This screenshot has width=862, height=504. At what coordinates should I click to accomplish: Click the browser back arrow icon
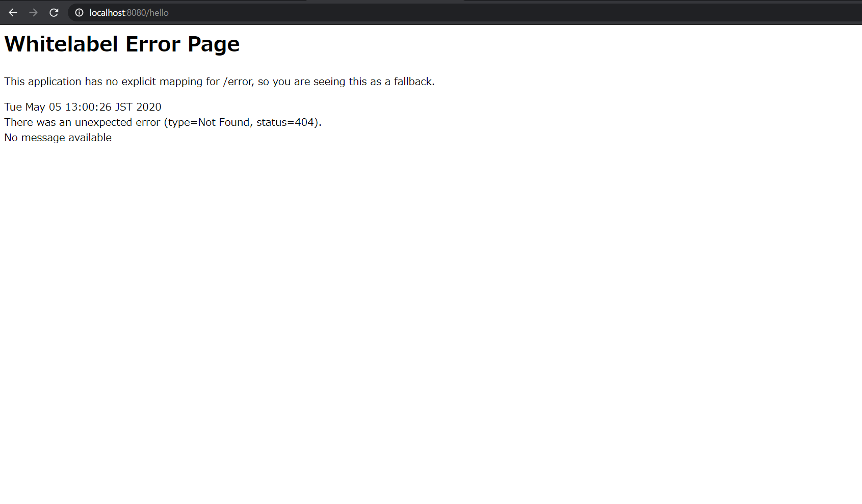click(13, 13)
